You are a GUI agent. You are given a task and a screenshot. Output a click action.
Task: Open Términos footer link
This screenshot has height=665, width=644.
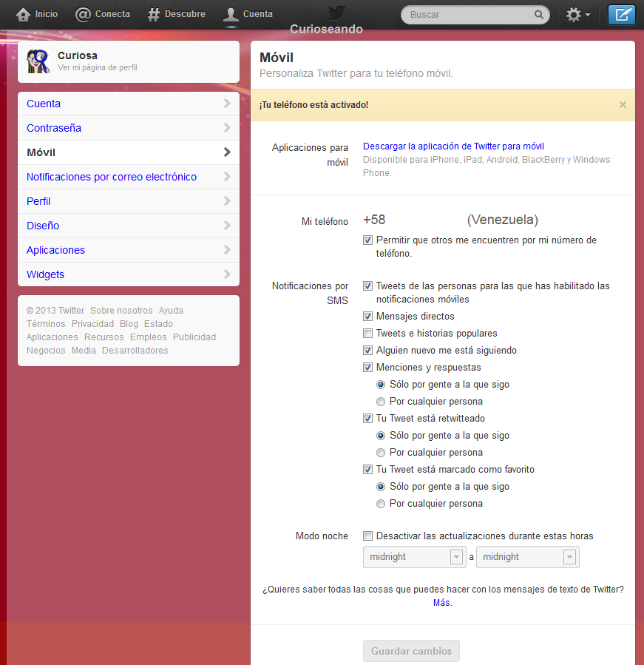pyautogui.click(x=46, y=324)
